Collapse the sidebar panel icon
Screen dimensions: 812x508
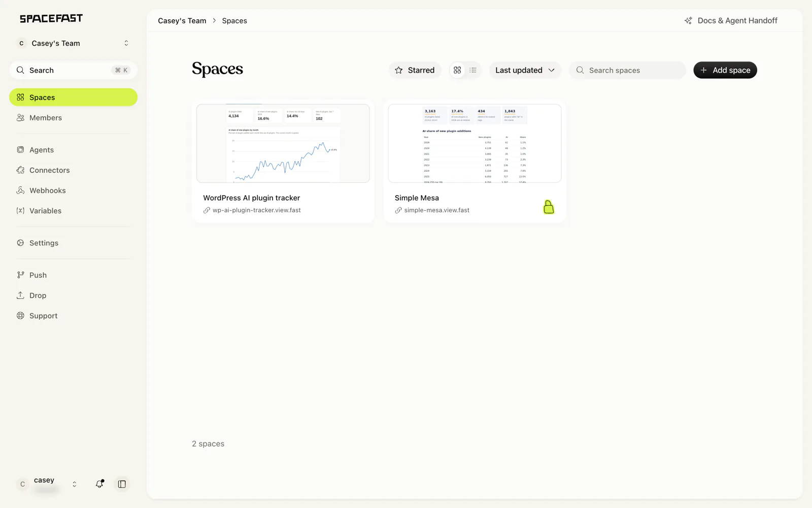pyautogui.click(x=122, y=484)
